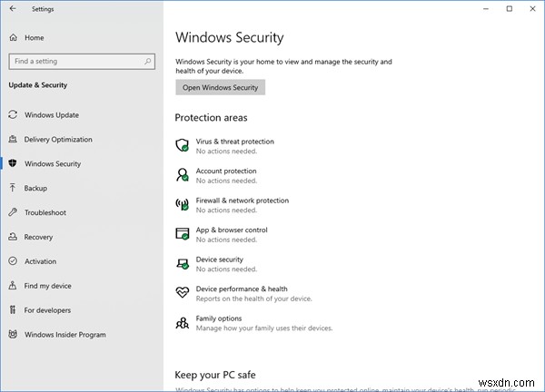Open Delivery Optimization settings

click(x=58, y=139)
